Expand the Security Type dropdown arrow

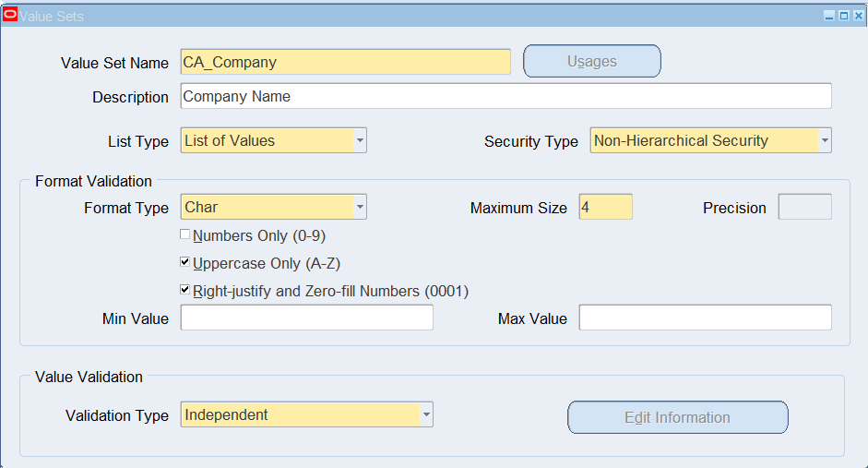click(825, 140)
